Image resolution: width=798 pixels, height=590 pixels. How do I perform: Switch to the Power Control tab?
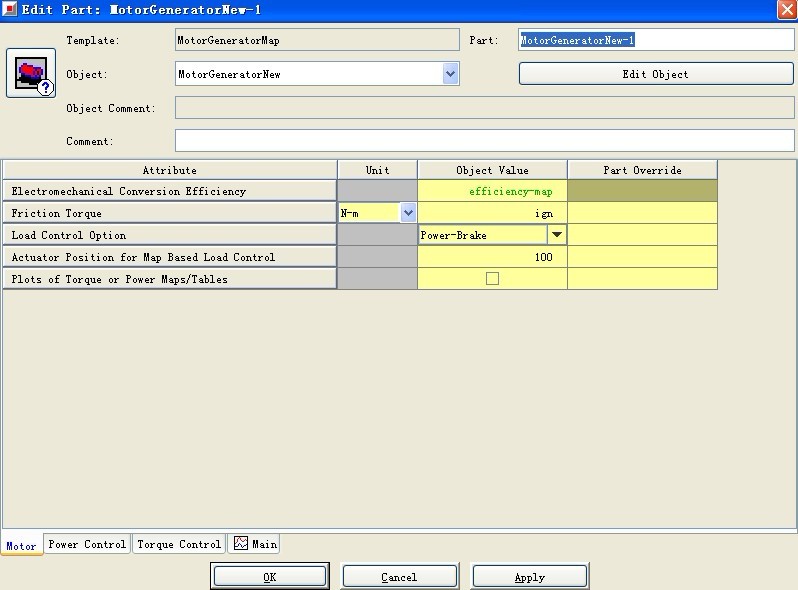[88, 544]
